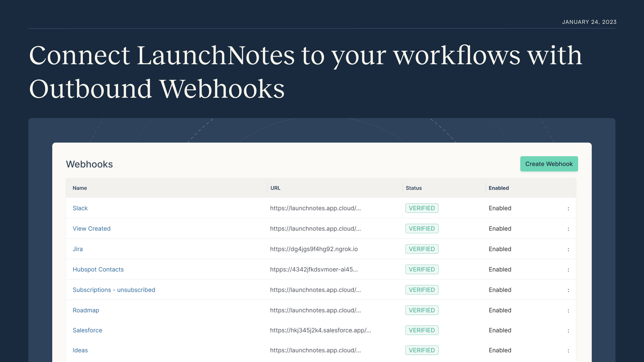Click the VERIFIED badge in View Created row
Image resolution: width=644 pixels, height=362 pixels.
tap(422, 229)
